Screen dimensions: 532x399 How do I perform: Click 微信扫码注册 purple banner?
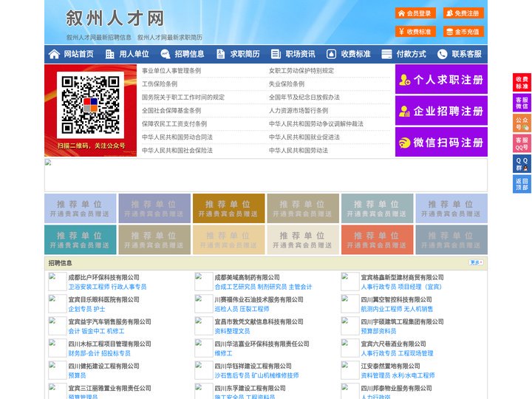click(x=441, y=142)
